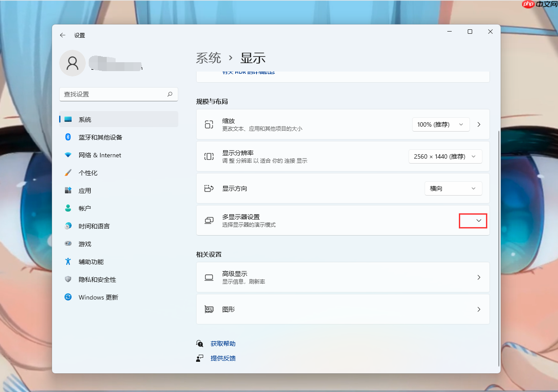Open the 图形 graphics settings
The width and height of the screenshot is (558, 392).
pyautogui.click(x=342, y=309)
